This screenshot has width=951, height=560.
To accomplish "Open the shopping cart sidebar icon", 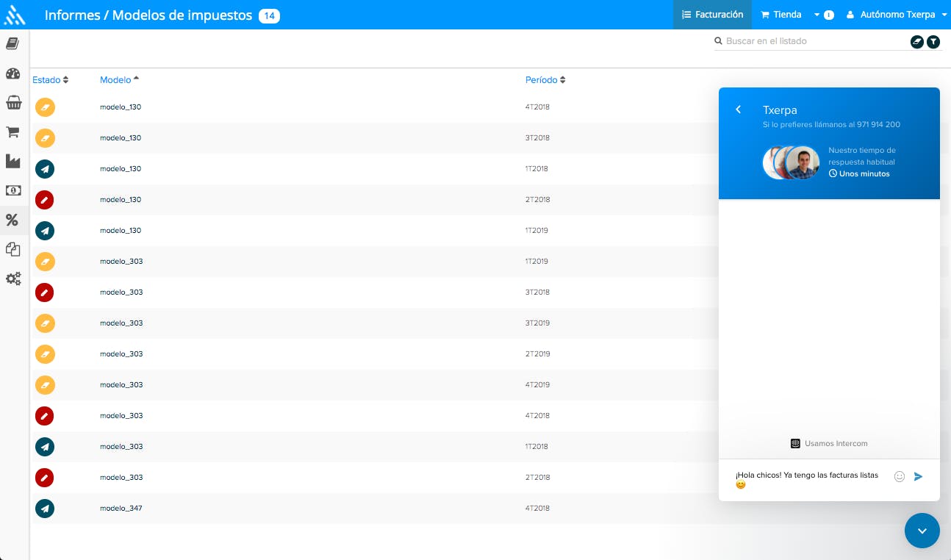I will (12, 132).
